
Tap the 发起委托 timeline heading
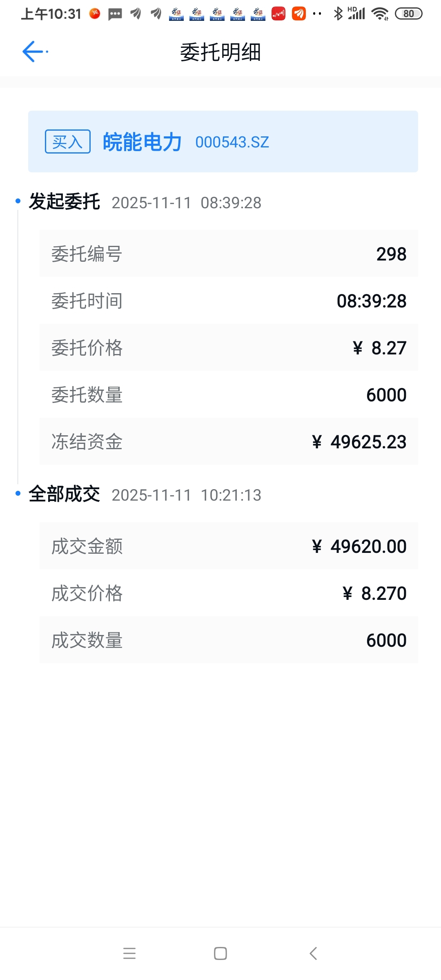[64, 202]
